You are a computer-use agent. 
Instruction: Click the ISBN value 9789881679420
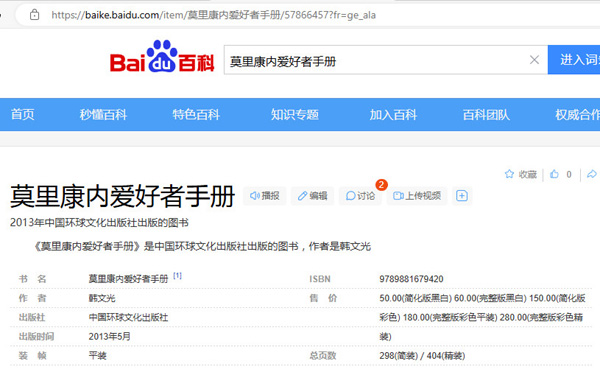tap(411, 279)
